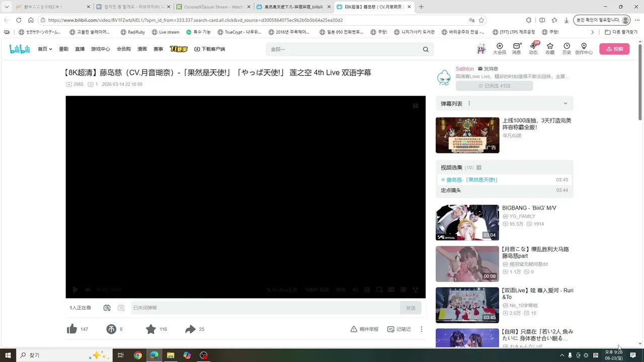This screenshot has width=644, height=362.
Task: Skip to the next video in player
Action: [88, 290]
